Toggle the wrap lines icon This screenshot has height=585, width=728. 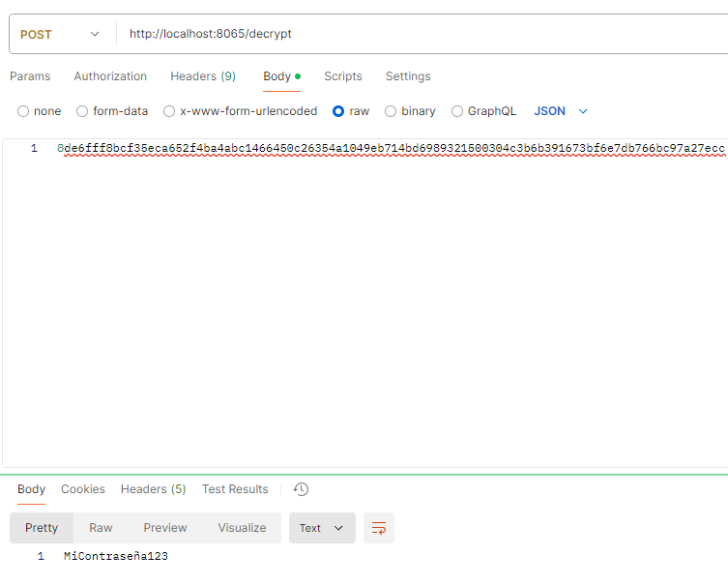(x=379, y=528)
